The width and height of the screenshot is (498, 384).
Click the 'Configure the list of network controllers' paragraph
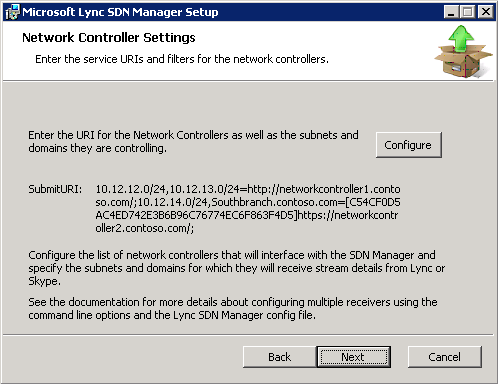coord(236,268)
